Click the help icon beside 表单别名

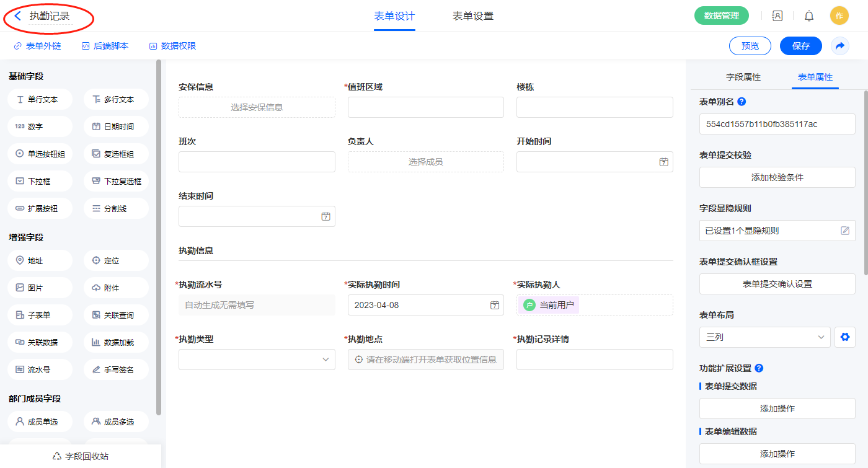click(742, 102)
